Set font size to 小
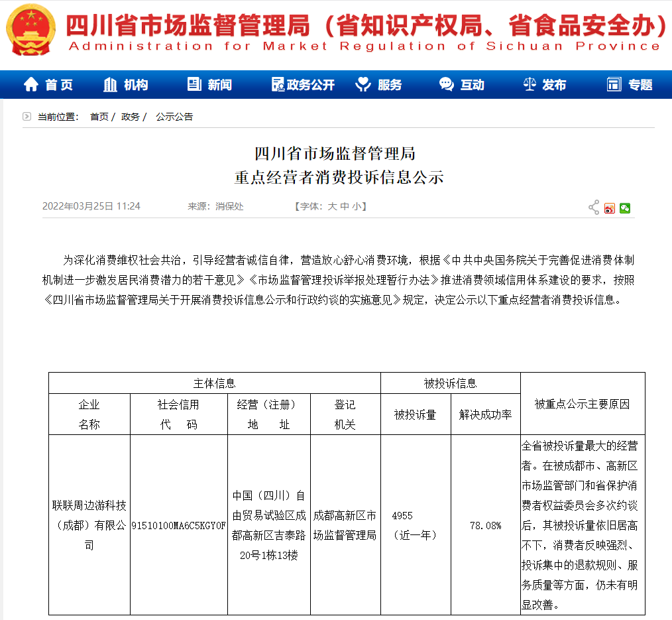672x620 pixels. pos(356,207)
